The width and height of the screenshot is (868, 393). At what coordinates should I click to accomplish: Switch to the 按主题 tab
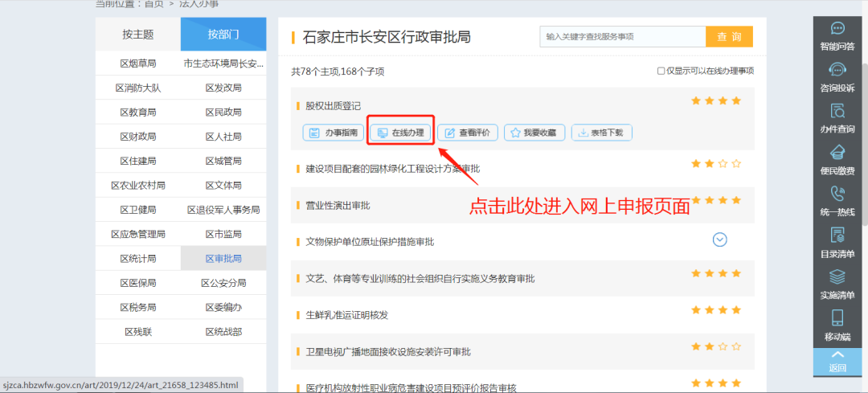coord(138,35)
